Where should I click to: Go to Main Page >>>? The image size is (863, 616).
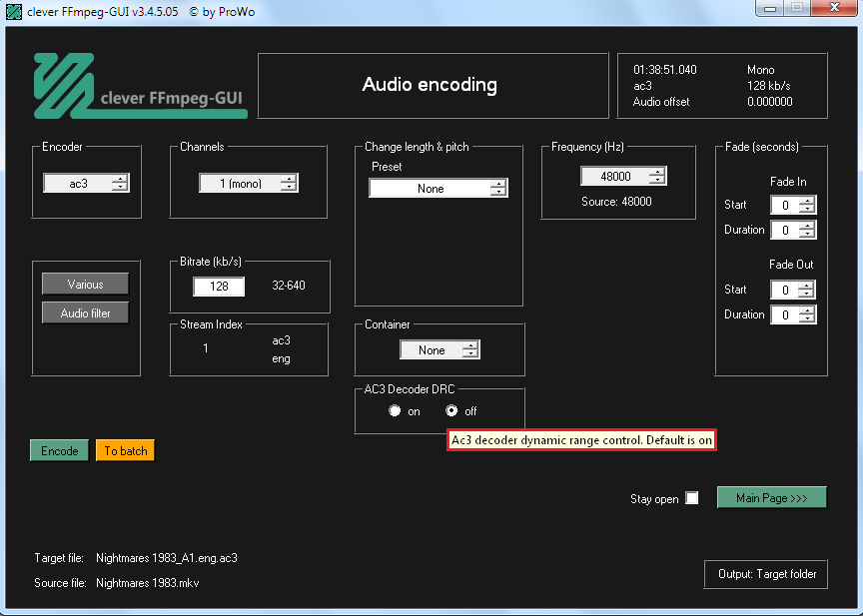click(x=772, y=498)
